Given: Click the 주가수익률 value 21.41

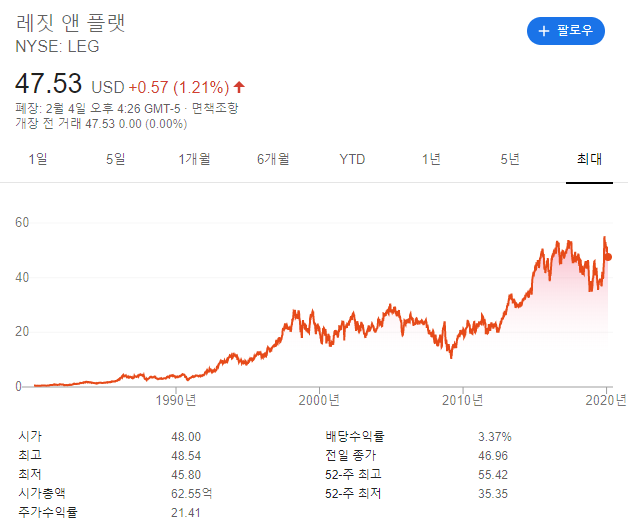Looking at the screenshot, I should (185, 513).
